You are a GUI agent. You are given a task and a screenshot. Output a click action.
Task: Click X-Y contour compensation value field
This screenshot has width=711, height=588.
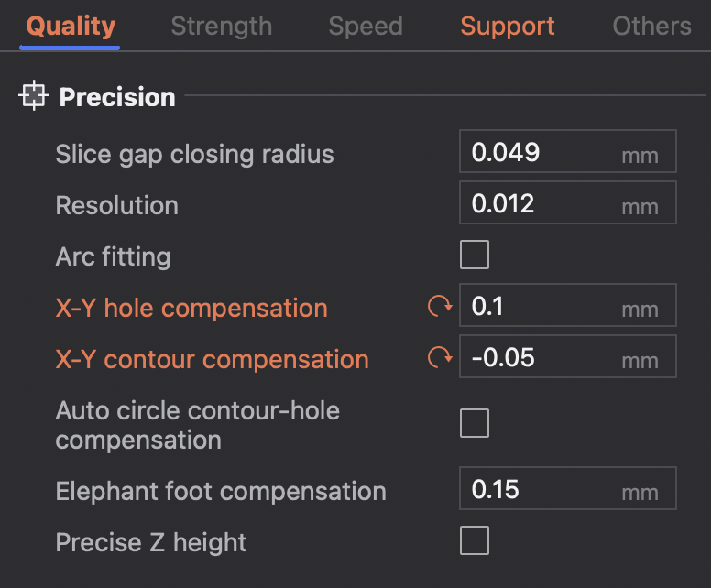pos(541,357)
